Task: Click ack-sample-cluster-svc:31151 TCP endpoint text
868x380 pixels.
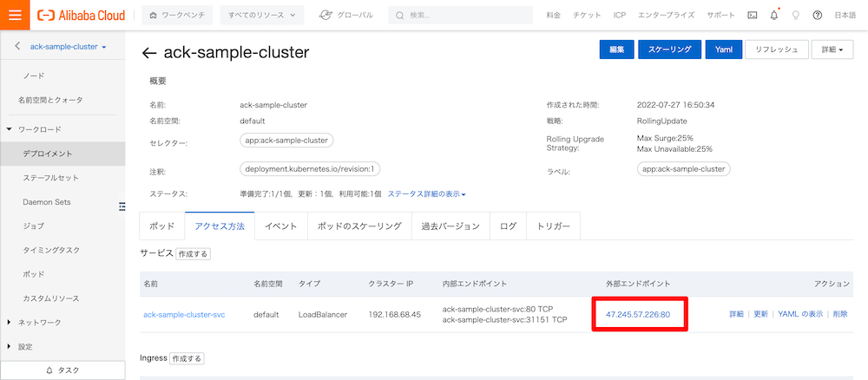Action: tap(505, 320)
